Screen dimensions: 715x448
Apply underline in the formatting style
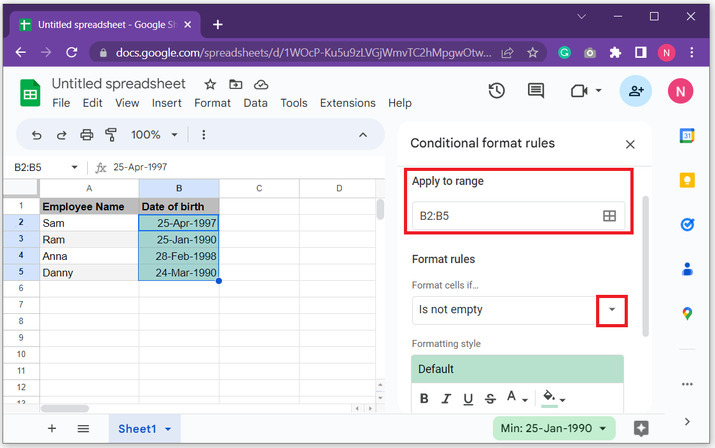(468, 399)
